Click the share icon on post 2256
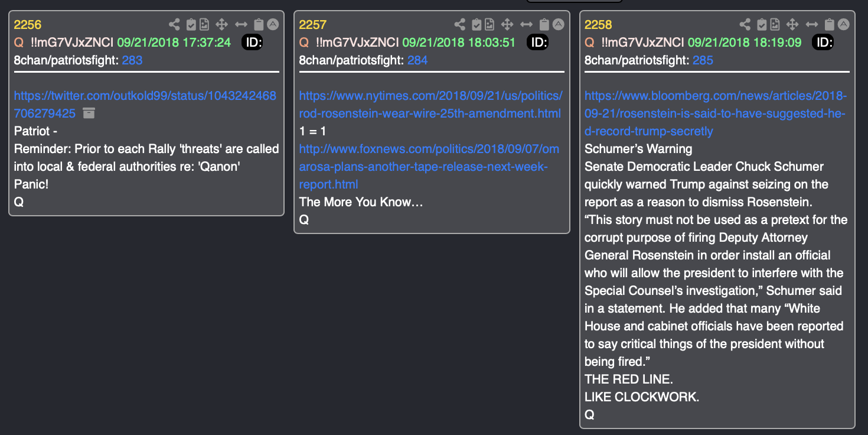 174,24
